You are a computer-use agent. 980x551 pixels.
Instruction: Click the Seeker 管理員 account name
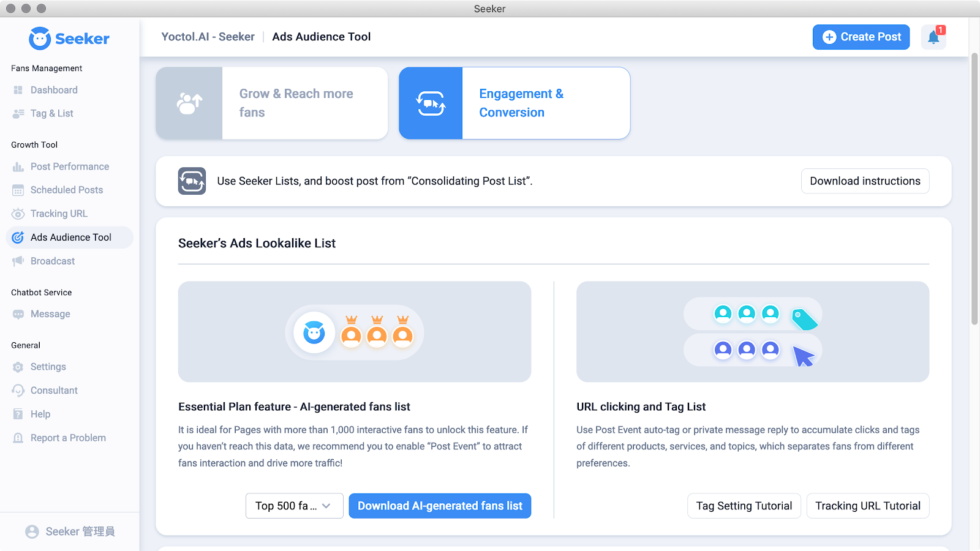point(80,531)
